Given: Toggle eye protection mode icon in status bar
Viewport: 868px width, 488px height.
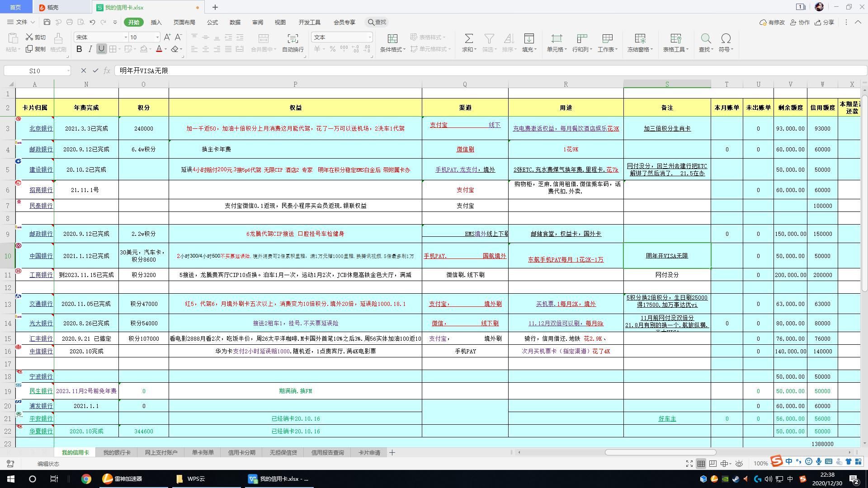Looking at the screenshot, I should (x=739, y=464).
